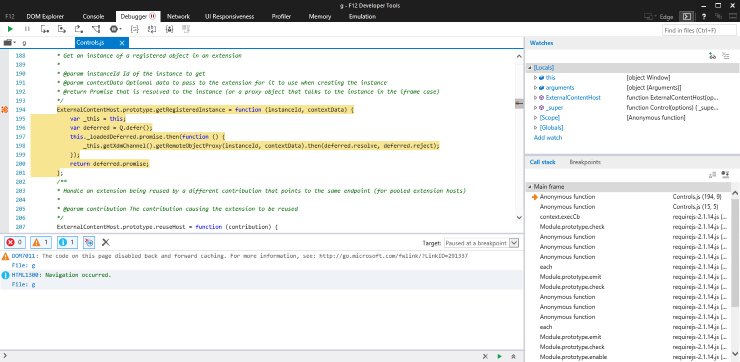Image resolution: width=740 pixels, height=362 pixels.
Task: Click in the Find in files search box
Action: [699, 30]
